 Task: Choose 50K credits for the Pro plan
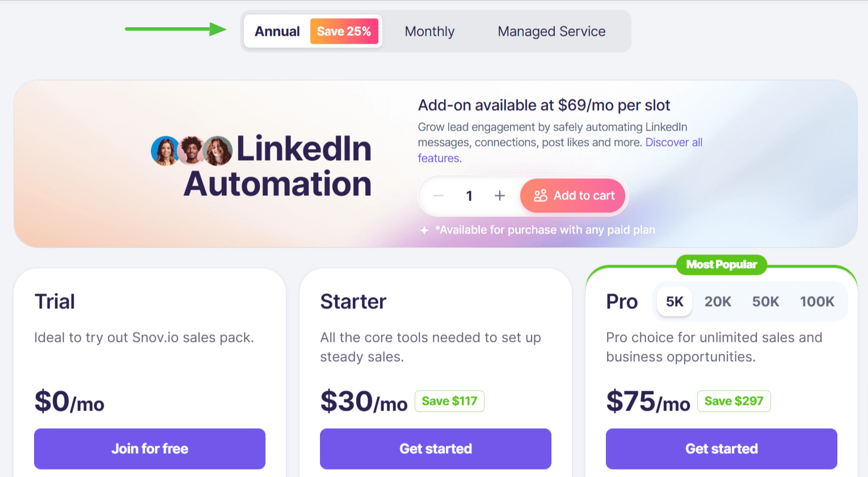(765, 302)
